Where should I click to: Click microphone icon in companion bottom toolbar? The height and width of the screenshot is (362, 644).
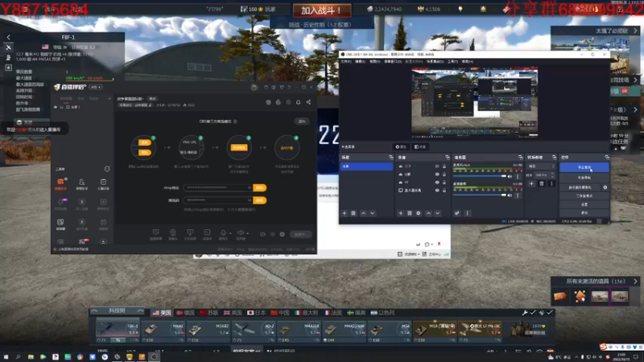pyautogui.click(x=223, y=232)
